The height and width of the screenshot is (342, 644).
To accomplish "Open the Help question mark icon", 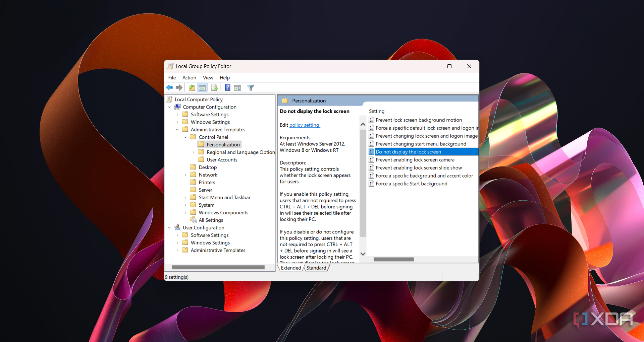I will [x=227, y=88].
